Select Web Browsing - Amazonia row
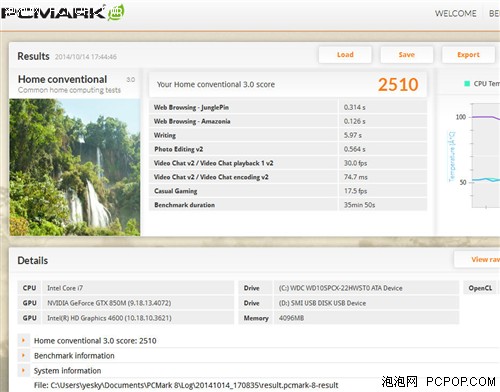The height and width of the screenshot is (392, 500). 288,121
